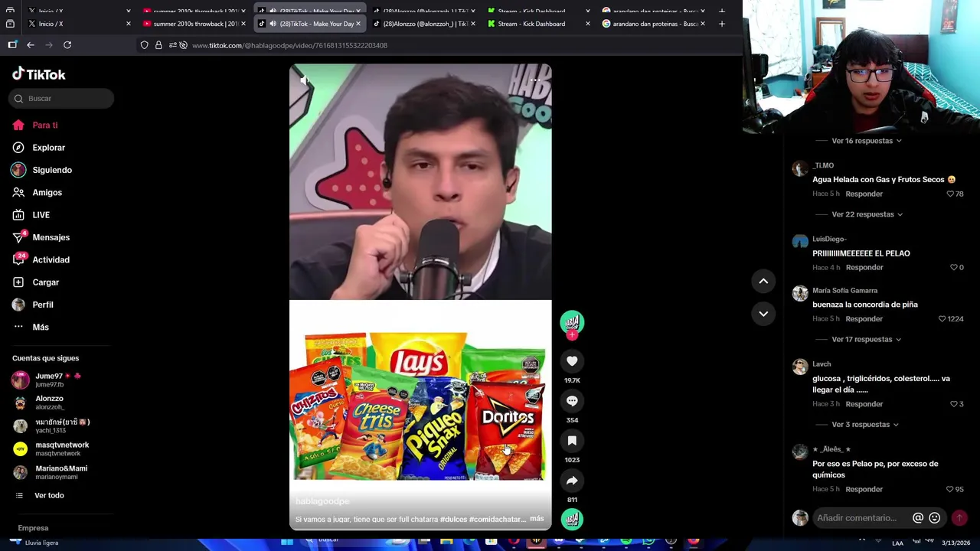
Task: Follow hablagoodpe with plus badge
Action: click(x=572, y=335)
